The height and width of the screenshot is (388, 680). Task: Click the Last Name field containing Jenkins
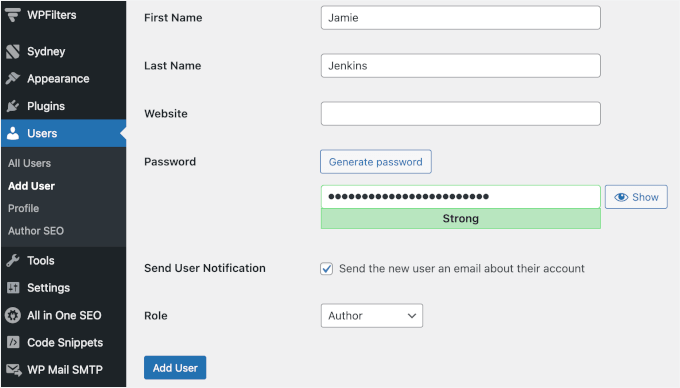461,66
